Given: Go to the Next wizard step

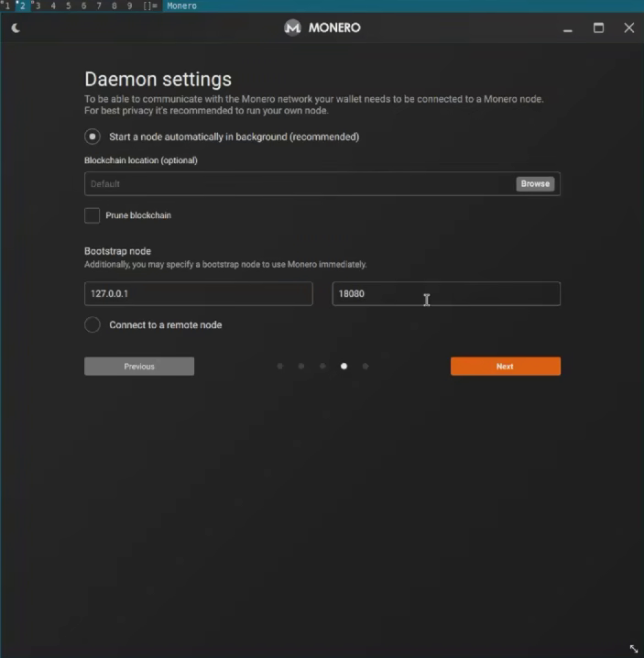Looking at the screenshot, I should [505, 367].
